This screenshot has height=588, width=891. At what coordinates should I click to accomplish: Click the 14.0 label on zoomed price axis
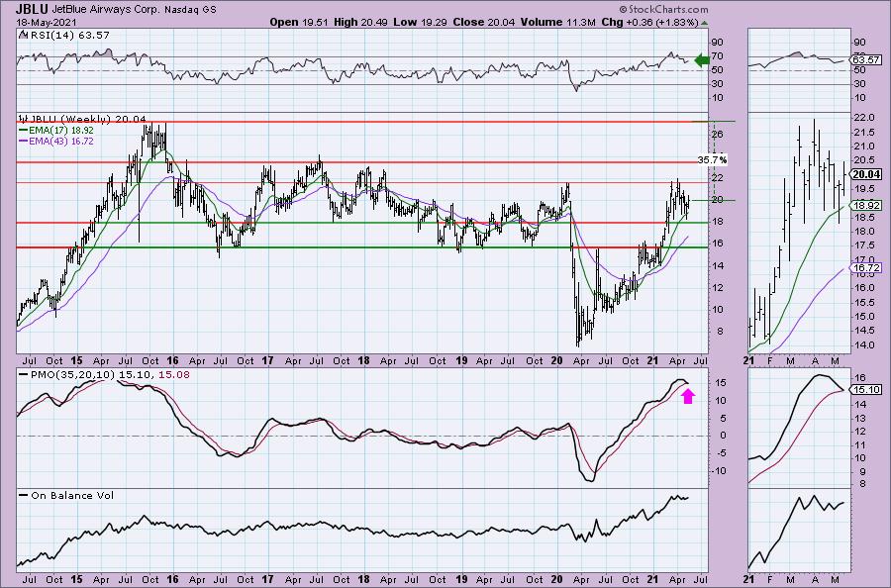click(864, 344)
